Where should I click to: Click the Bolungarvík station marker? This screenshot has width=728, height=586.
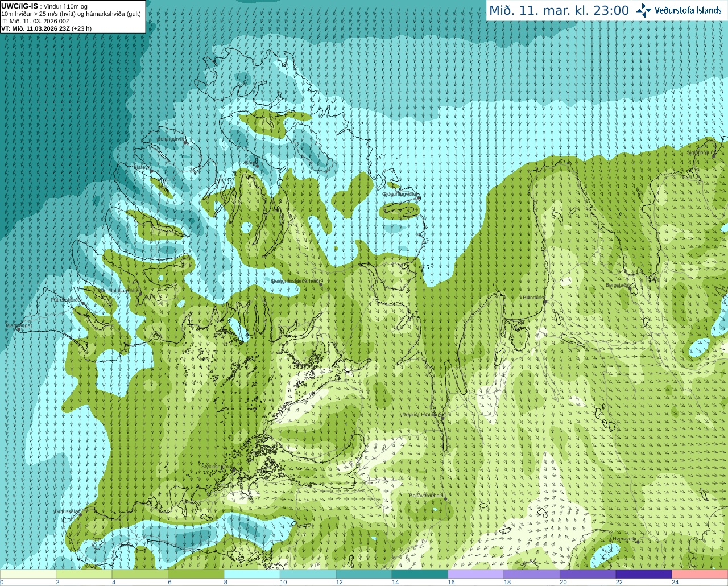point(185,143)
